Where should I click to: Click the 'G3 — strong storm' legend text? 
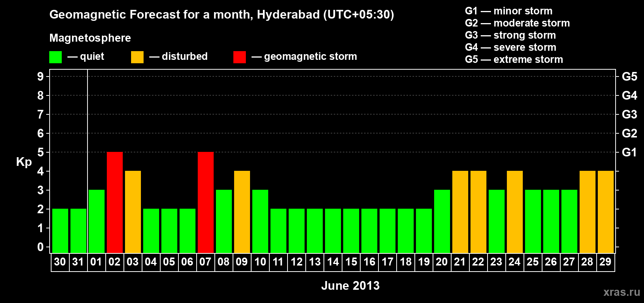(x=511, y=35)
